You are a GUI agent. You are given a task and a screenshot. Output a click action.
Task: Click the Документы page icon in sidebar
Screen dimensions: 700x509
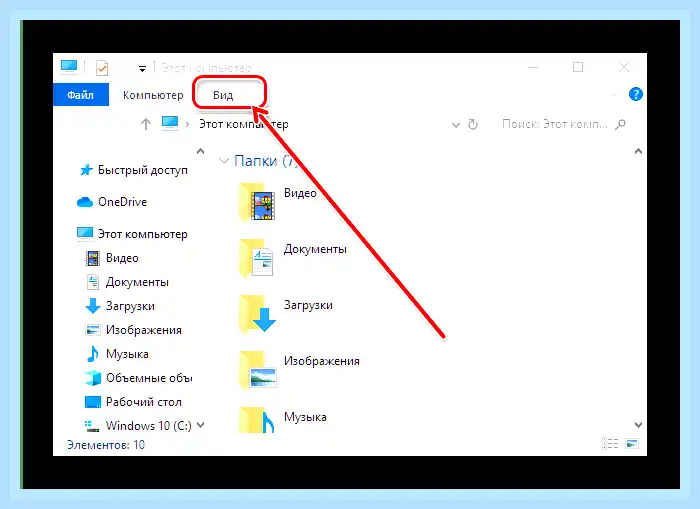[92, 282]
